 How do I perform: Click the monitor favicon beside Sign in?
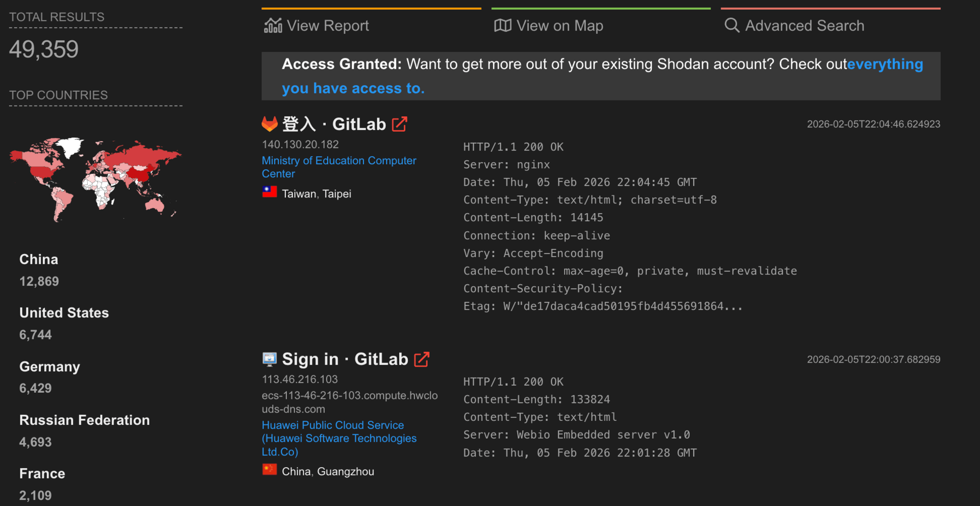click(x=269, y=359)
